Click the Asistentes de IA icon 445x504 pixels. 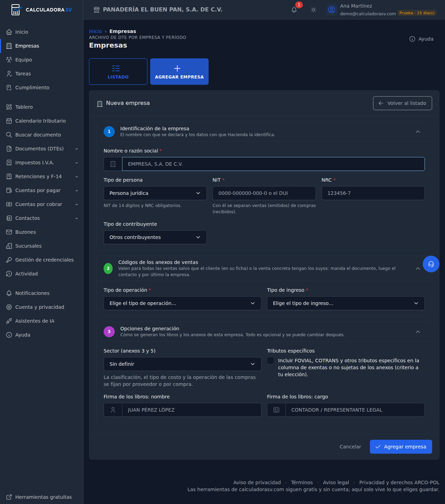pyautogui.click(x=9, y=321)
